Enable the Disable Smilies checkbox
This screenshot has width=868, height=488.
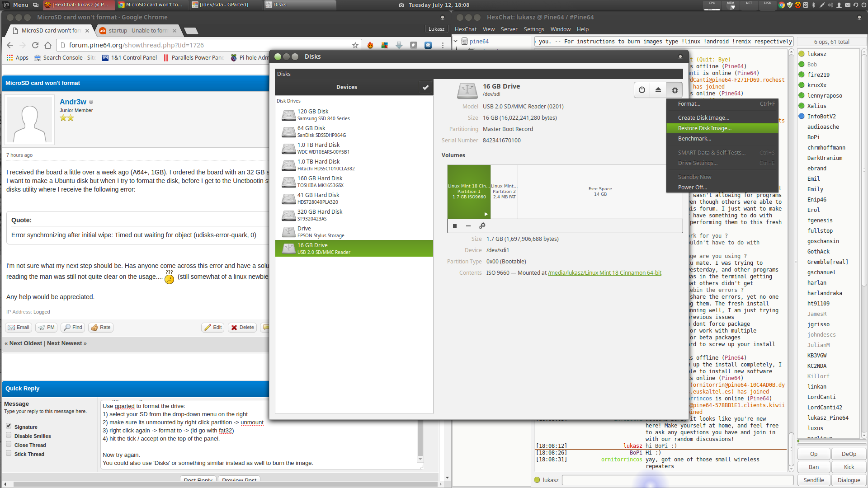tap(9, 435)
